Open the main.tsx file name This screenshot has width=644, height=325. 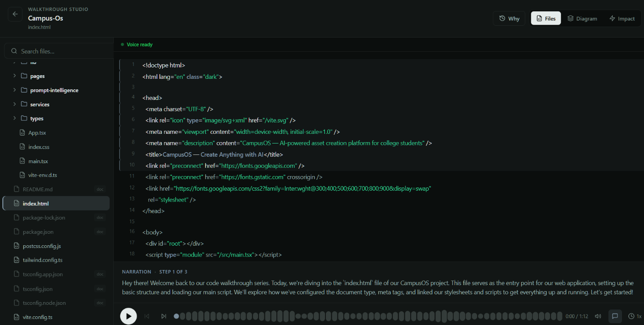click(x=38, y=161)
